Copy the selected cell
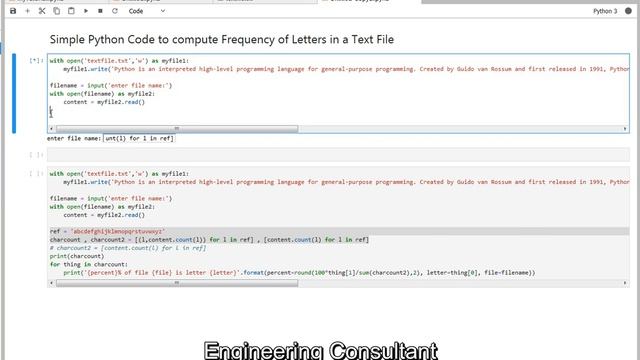The width and height of the screenshot is (640, 360). pos(57,11)
